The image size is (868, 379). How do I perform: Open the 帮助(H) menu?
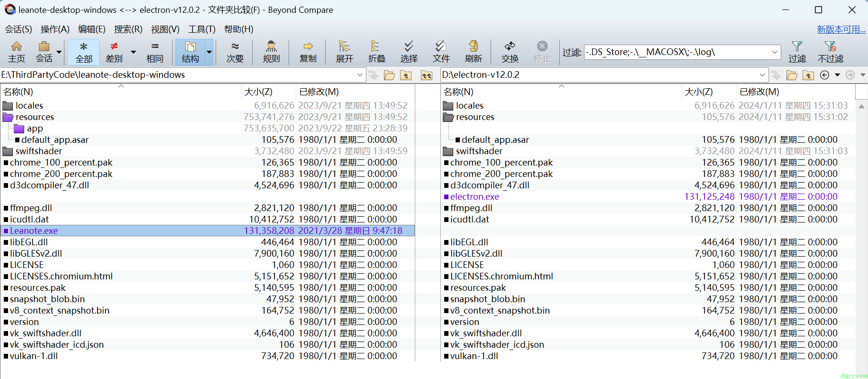[238, 29]
